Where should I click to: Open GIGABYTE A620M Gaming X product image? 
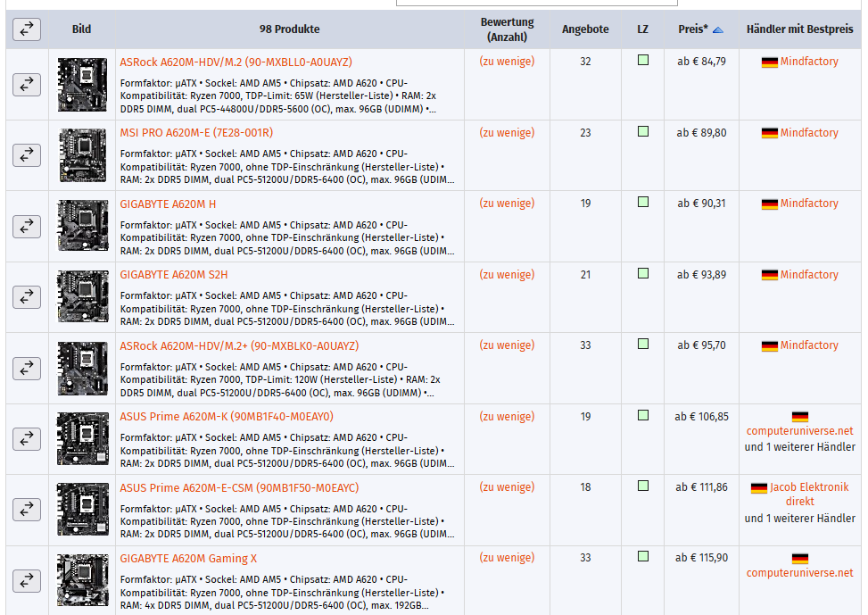point(82,581)
